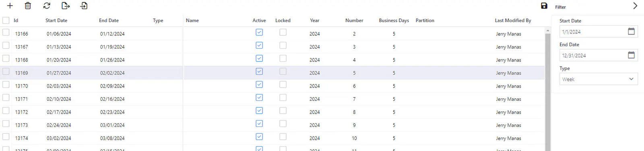Select the row checkbox for Id 13173
Screen dimensions: 644x151
pyautogui.click(x=6, y=124)
